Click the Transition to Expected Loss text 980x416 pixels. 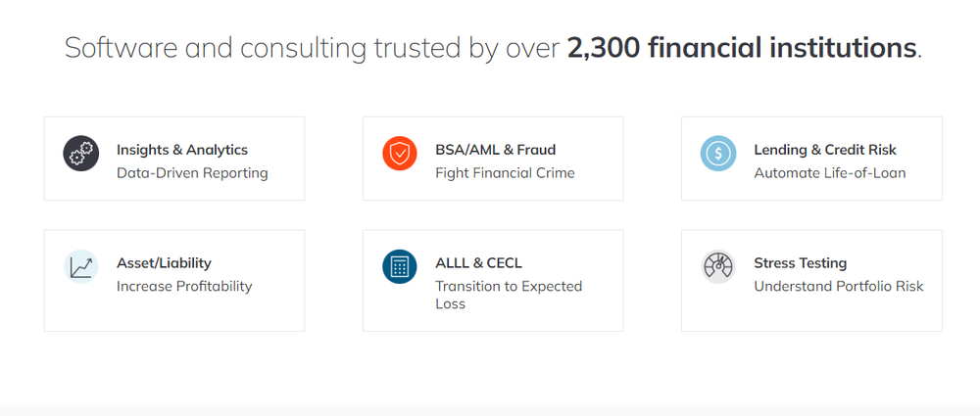(508, 295)
